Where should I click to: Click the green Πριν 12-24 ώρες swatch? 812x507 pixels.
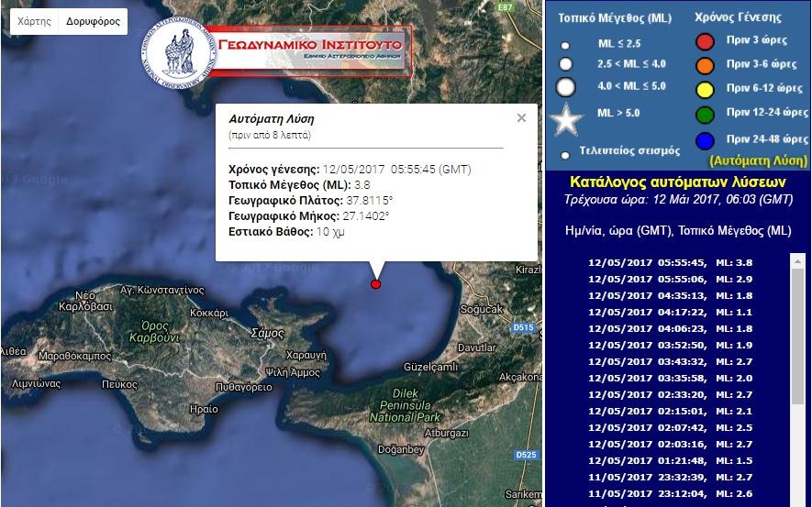(x=705, y=114)
